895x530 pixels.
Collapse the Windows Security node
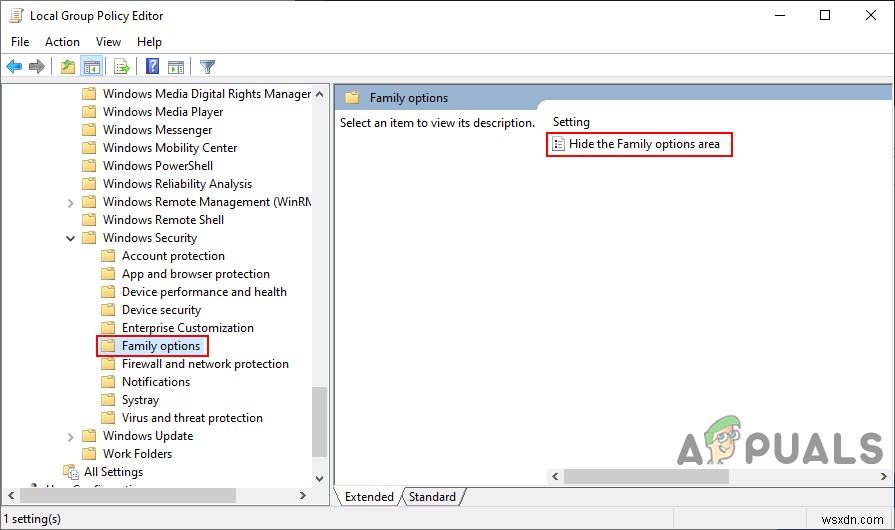70,238
